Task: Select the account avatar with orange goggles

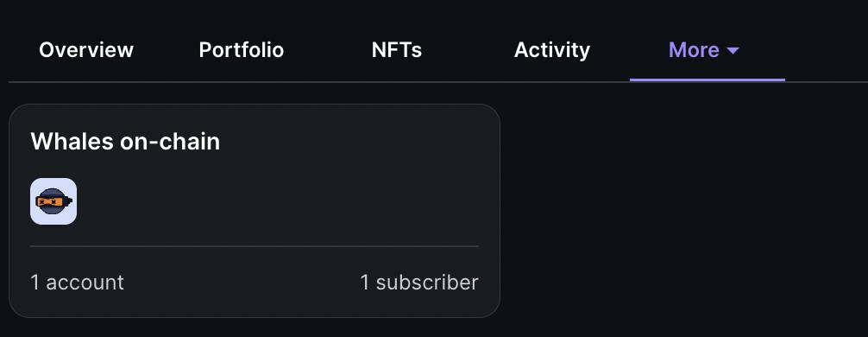Action: click(x=53, y=201)
